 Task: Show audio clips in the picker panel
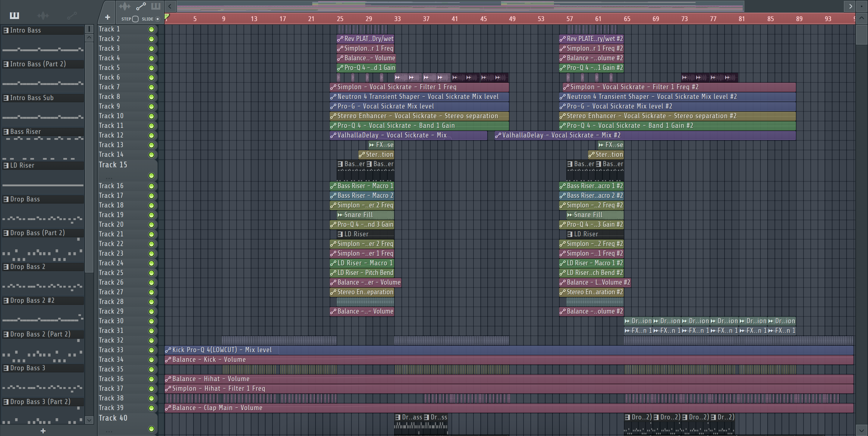pos(43,15)
